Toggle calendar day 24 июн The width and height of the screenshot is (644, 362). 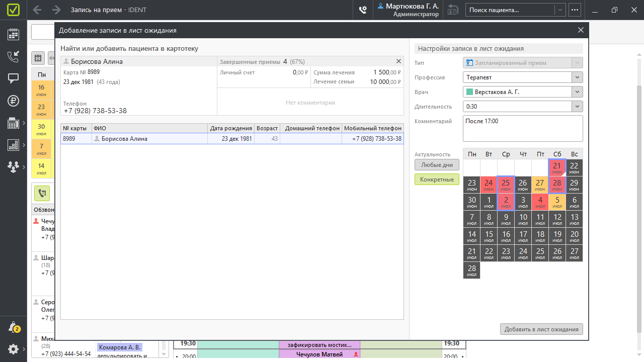click(489, 185)
